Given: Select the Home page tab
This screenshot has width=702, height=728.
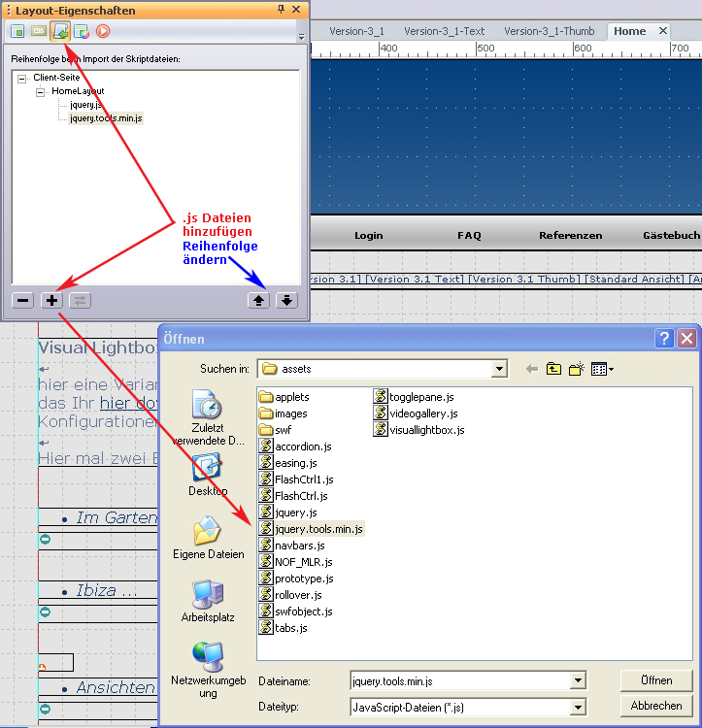Looking at the screenshot, I should 629,31.
